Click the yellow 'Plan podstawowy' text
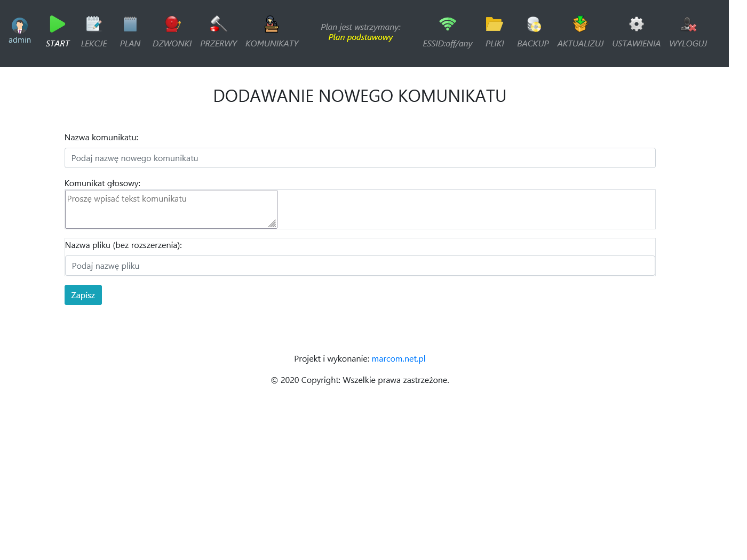This screenshot has height=560, width=747. tap(361, 37)
